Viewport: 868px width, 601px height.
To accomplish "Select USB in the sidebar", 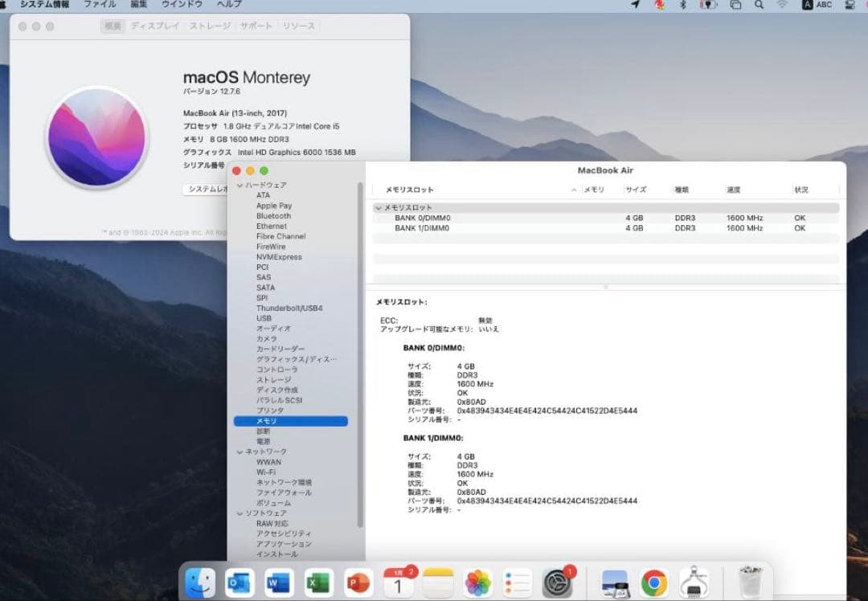I will pyautogui.click(x=264, y=319).
